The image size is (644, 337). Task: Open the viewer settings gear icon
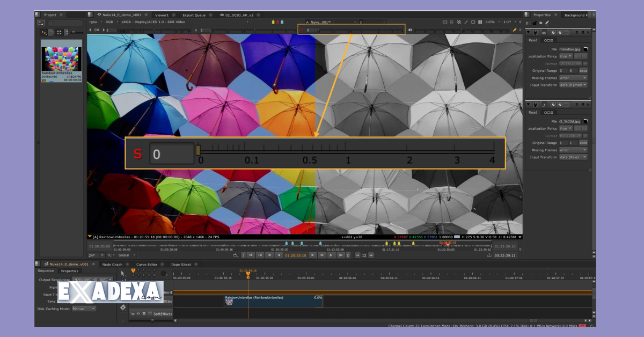473,22
